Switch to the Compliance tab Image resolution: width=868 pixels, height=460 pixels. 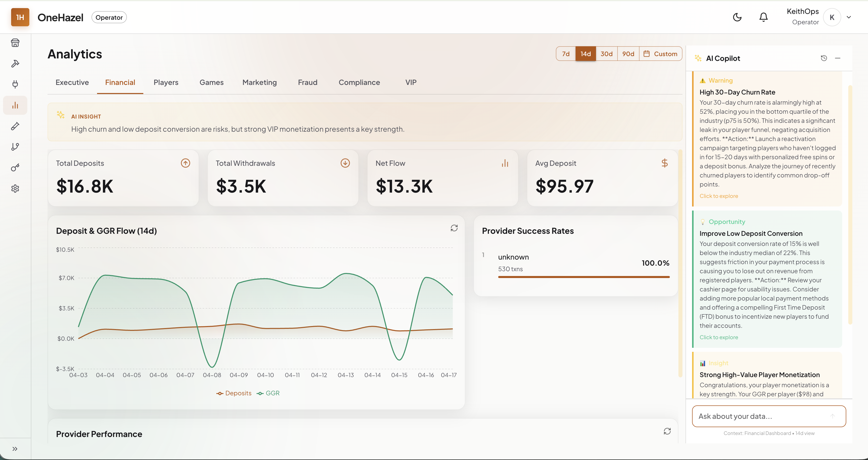359,82
